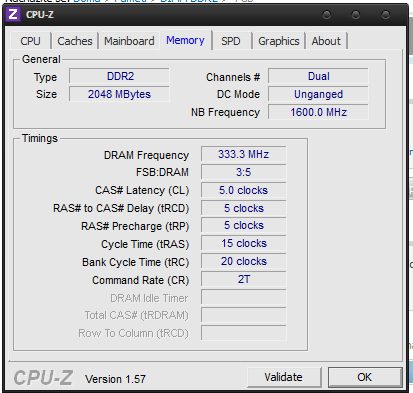The width and height of the screenshot is (413, 393).
Task: Click the empty DRAM Idle Timer field
Action: tap(244, 297)
